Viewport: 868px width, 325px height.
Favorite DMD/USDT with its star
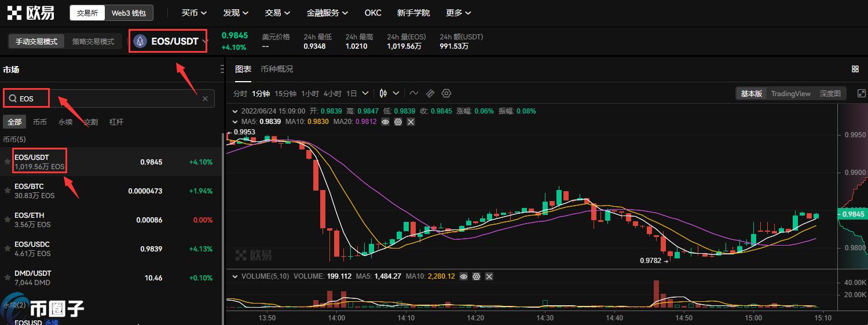click(8, 277)
